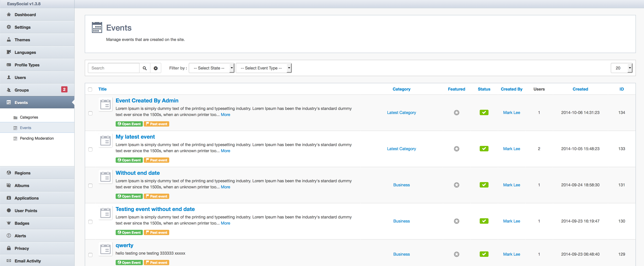Image resolution: width=644 pixels, height=266 pixels.
Task: Toggle publish status of qwerty event
Action: (484, 254)
